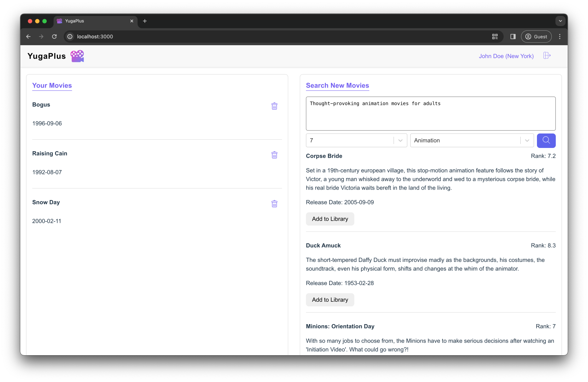Expand the browser tab search chevron

tap(560, 21)
